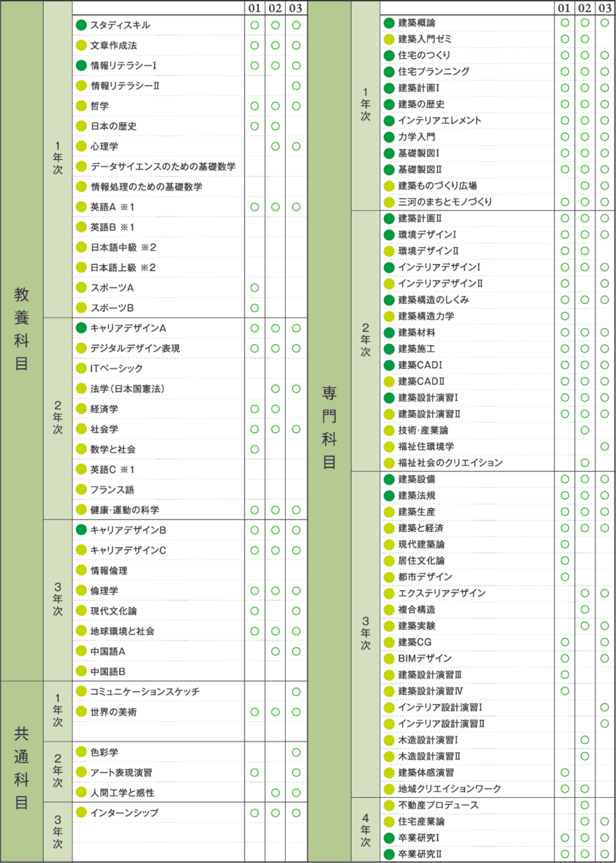Select the 建築構造のしくみ course name
Viewport: 616px width, 863px height.
(x=433, y=300)
